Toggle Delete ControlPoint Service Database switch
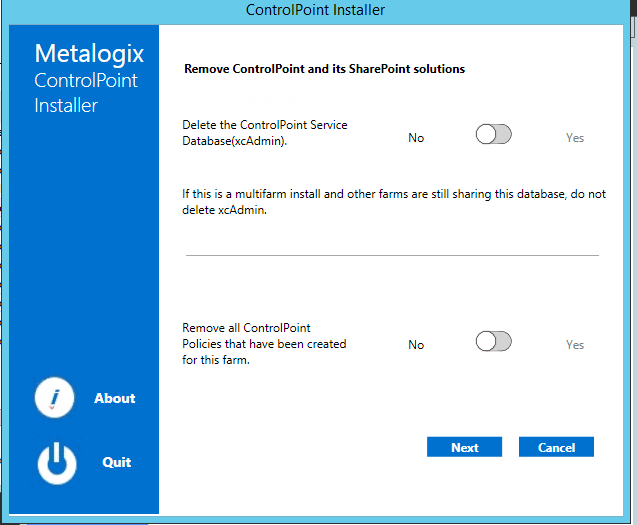 click(494, 135)
